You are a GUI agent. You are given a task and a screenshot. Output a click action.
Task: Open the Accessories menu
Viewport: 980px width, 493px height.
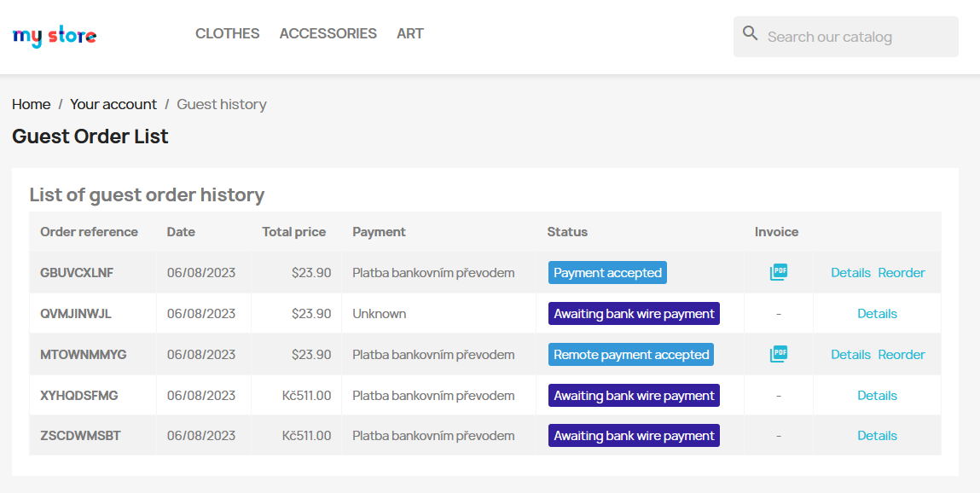click(x=328, y=33)
